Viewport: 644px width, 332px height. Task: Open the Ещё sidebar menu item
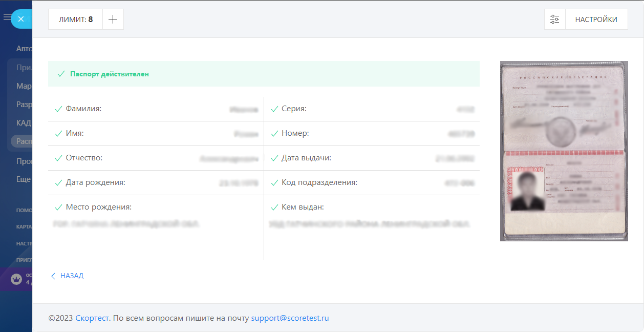(x=24, y=179)
